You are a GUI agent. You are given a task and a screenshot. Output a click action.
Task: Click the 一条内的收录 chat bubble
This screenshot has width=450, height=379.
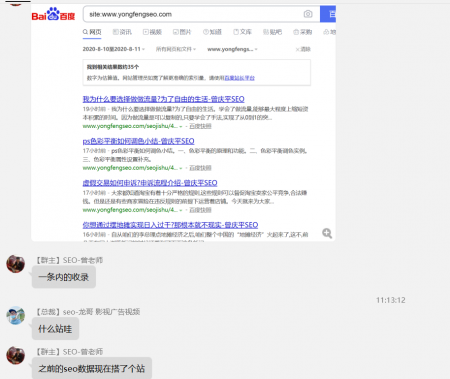64,277
